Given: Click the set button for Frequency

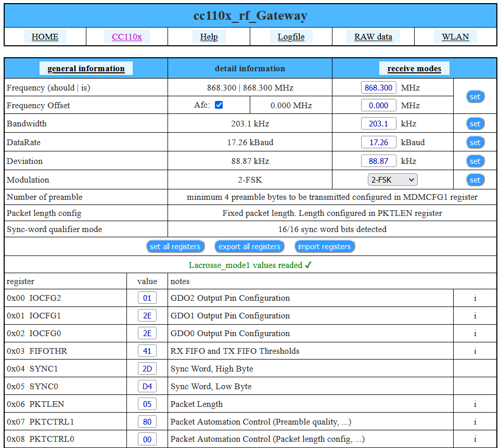Looking at the screenshot, I should click(475, 97).
